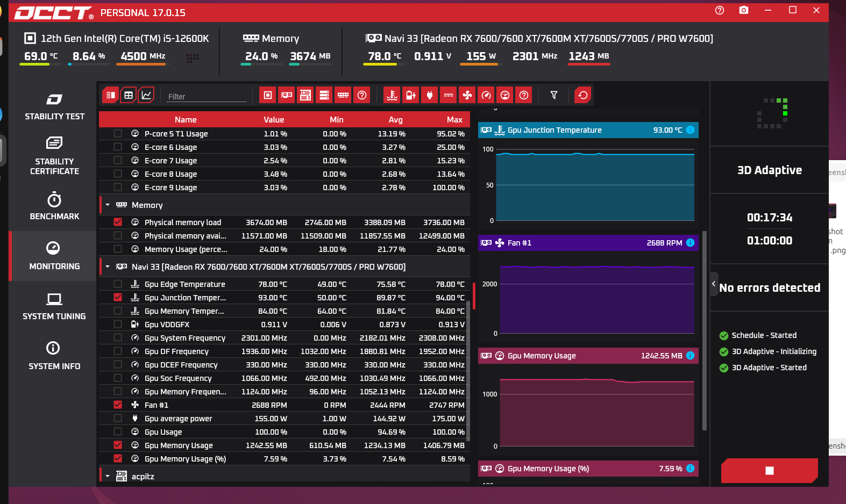
Task: Click the reset min/max values icon
Action: 583,95
